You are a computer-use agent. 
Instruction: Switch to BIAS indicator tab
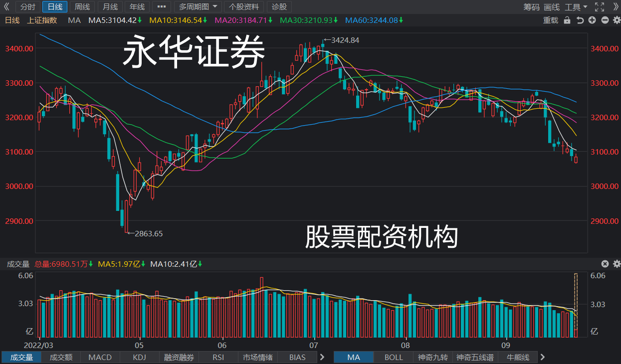[297, 357]
